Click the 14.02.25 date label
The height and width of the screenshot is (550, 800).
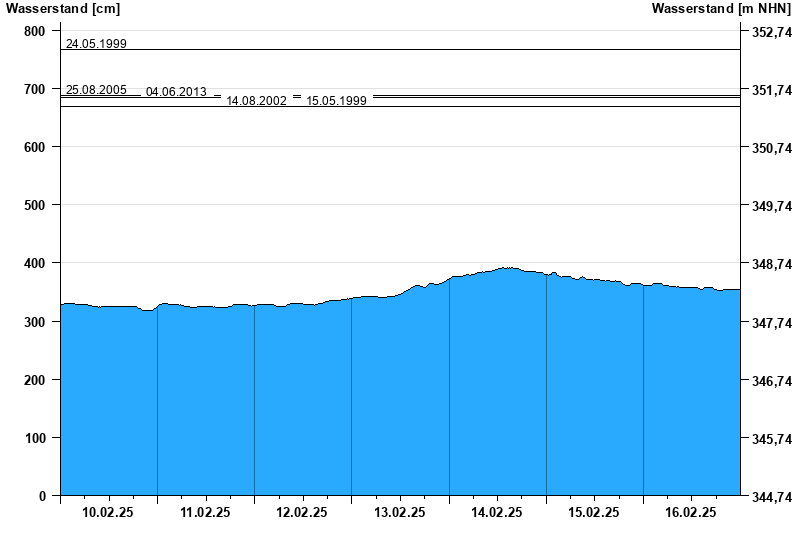[x=497, y=512]
